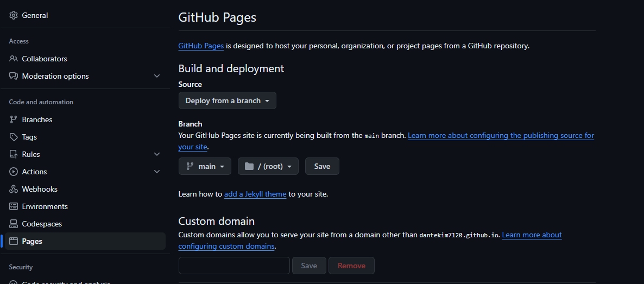The width and height of the screenshot is (644, 284).
Task: Click the Source label
Action: pos(190,84)
